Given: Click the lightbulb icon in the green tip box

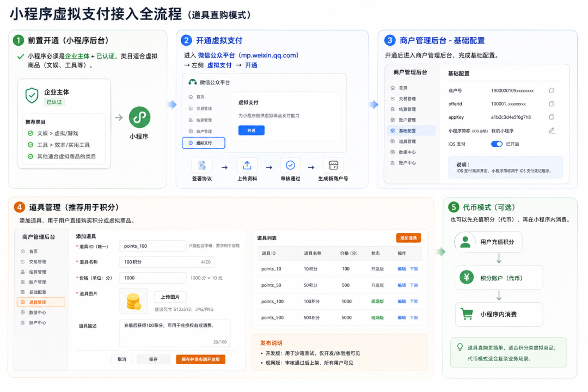Looking at the screenshot, I should click(460, 347).
